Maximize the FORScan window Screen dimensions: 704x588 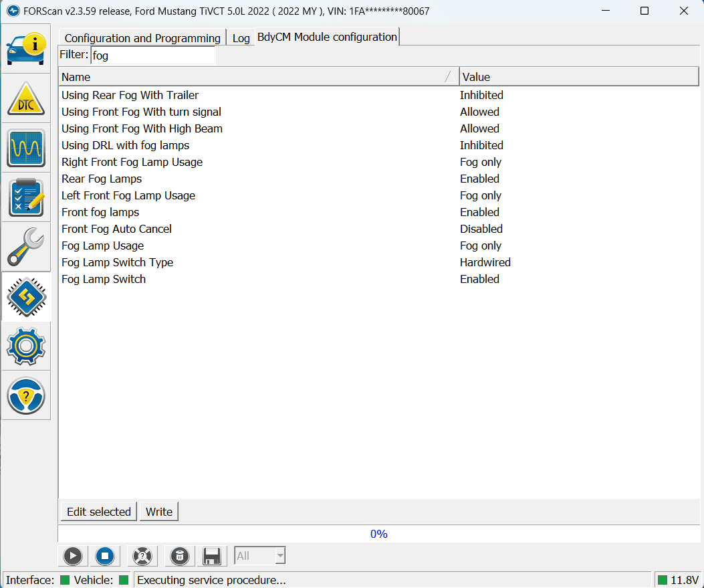(x=644, y=11)
